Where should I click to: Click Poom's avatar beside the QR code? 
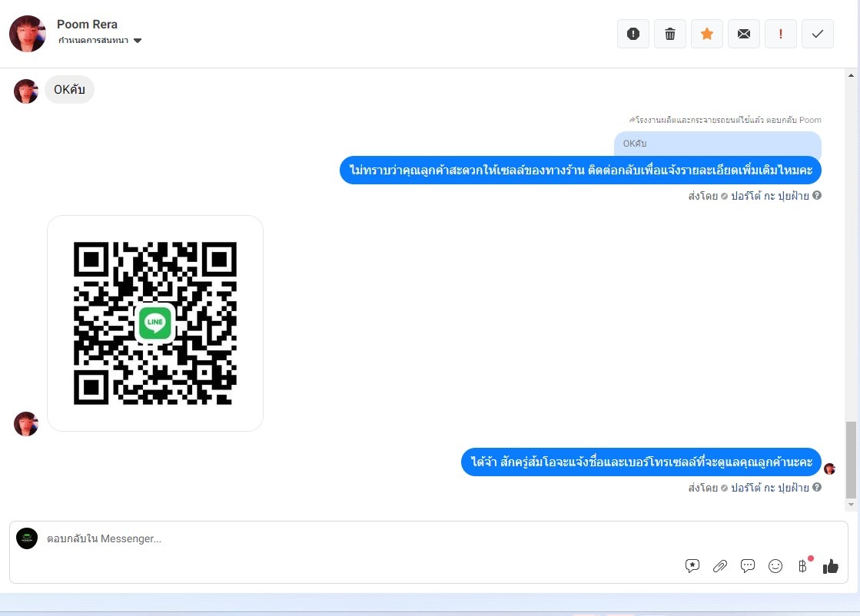[26, 424]
